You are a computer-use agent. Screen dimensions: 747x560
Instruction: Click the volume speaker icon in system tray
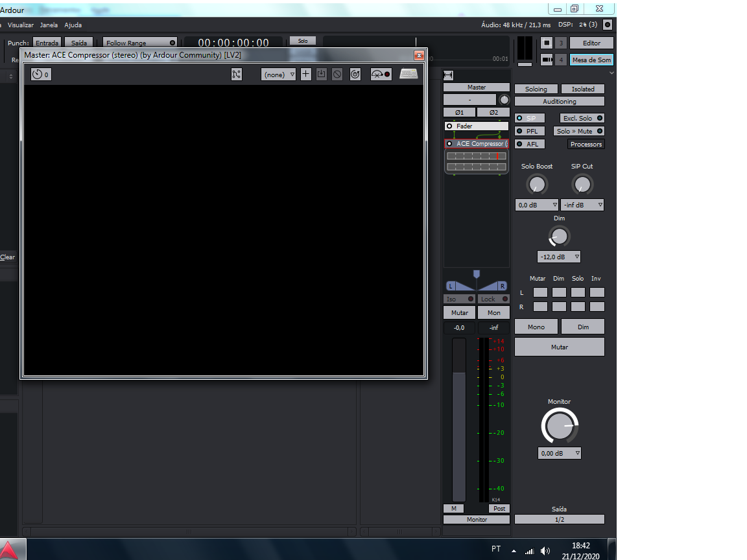[545, 550]
